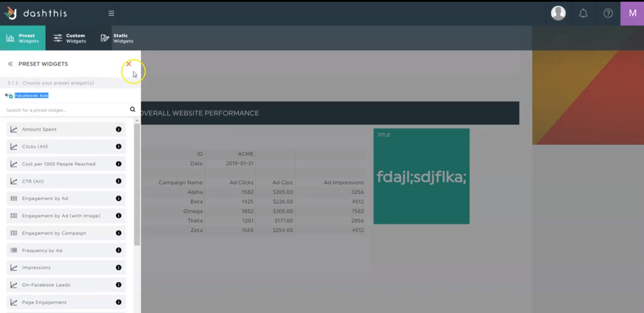Click the widget list scrollbar thumb
644x313 pixels.
click(137, 185)
